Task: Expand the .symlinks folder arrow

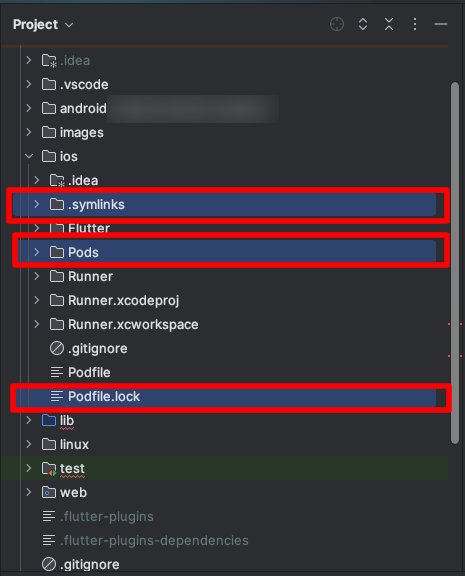Action: tap(37, 204)
